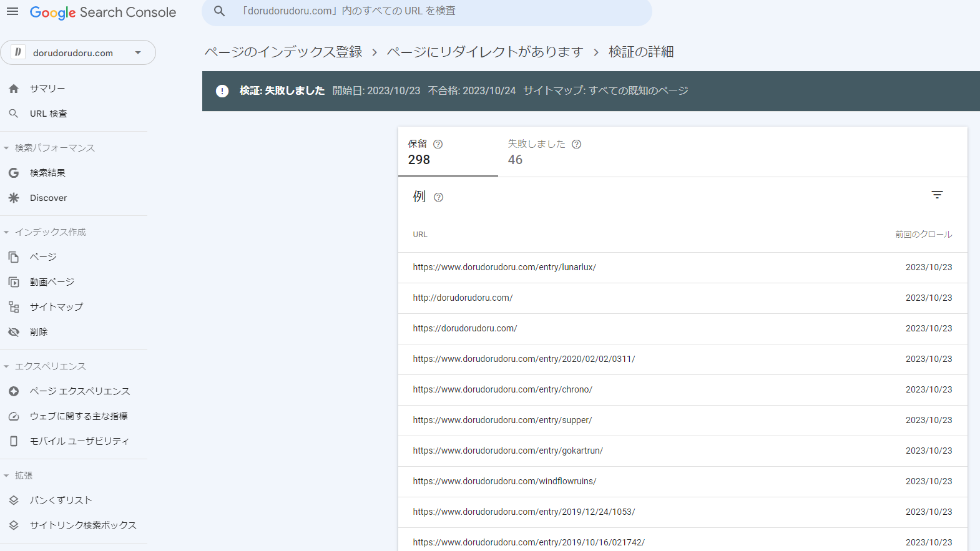Open the dorudoruduru.com property dropdown

pos(138,52)
